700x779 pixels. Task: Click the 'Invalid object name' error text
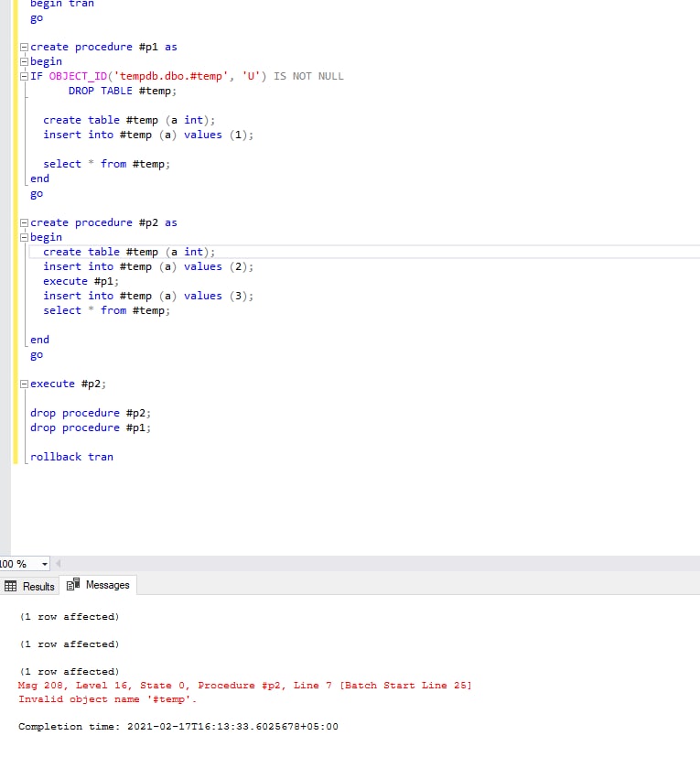(107, 699)
